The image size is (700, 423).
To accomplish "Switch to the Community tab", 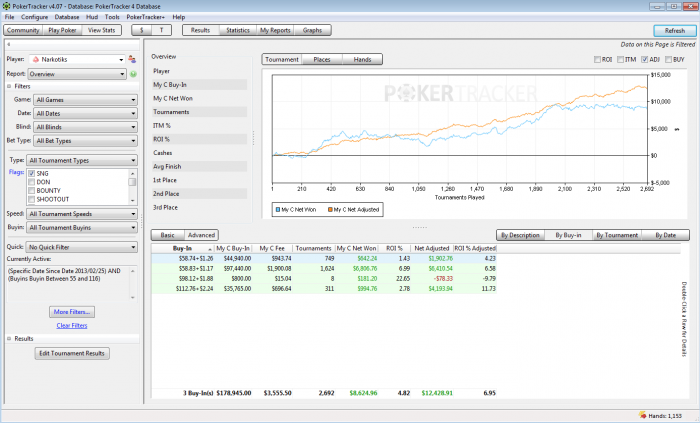I will [23, 30].
